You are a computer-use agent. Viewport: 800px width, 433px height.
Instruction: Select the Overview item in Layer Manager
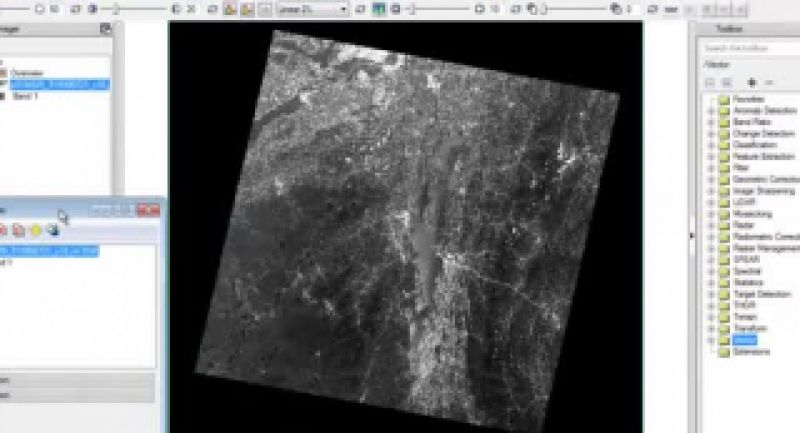click(28, 73)
